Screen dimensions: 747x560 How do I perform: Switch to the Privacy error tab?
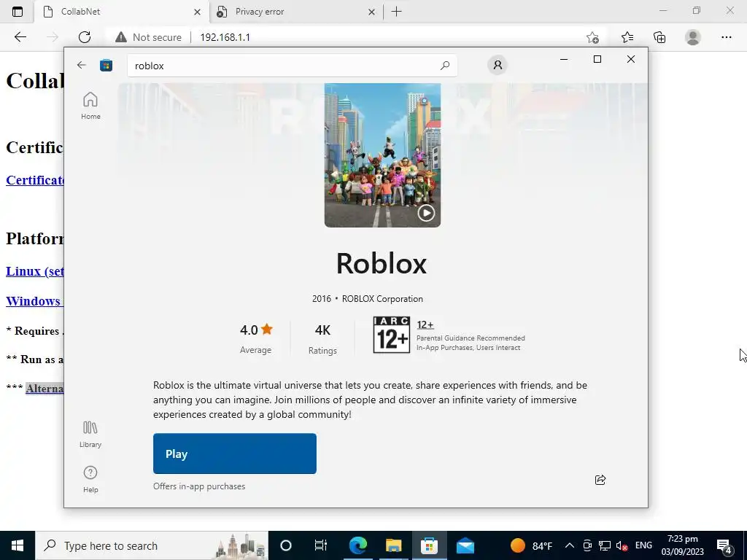click(295, 12)
